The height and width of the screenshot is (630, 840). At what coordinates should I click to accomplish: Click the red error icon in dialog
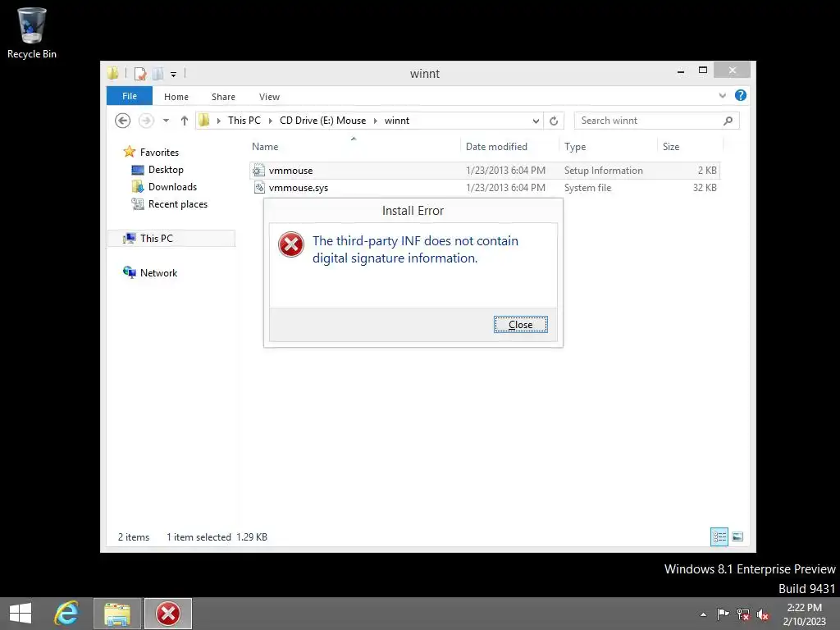(x=291, y=244)
